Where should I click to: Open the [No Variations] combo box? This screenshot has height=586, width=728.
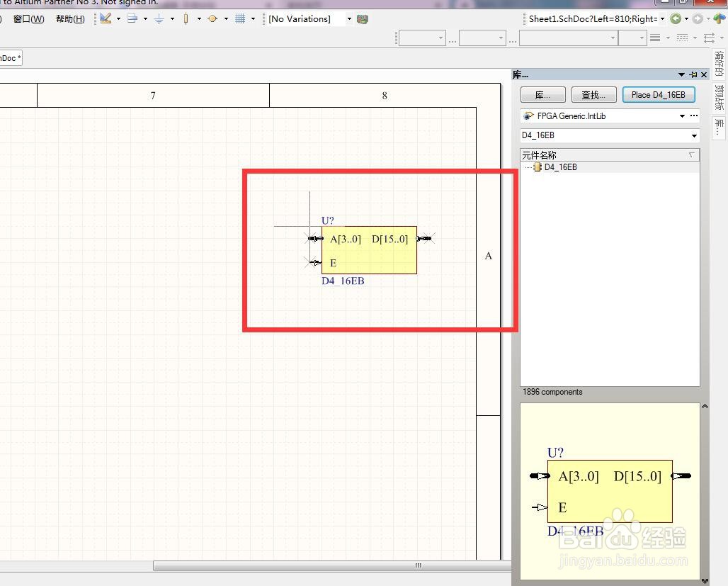pyautogui.click(x=309, y=19)
